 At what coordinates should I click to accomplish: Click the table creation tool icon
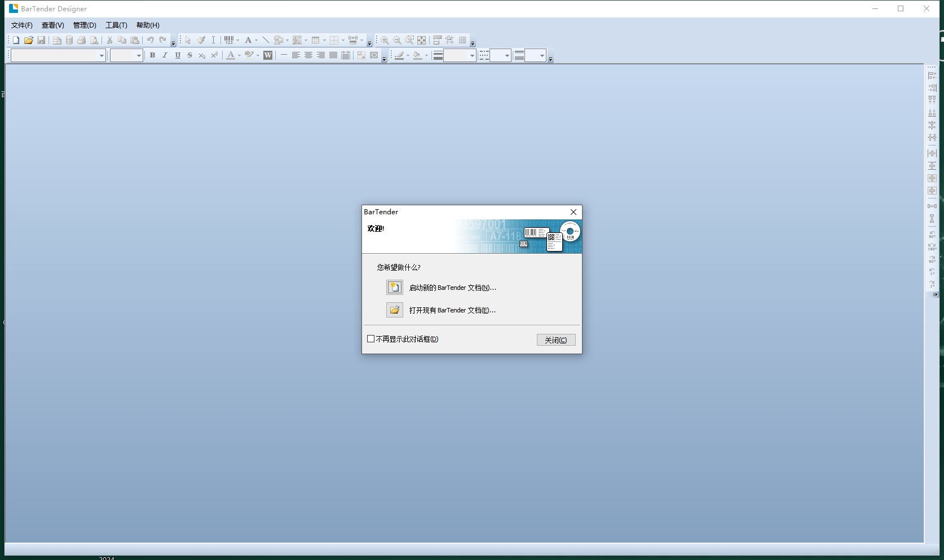tap(316, 40)
